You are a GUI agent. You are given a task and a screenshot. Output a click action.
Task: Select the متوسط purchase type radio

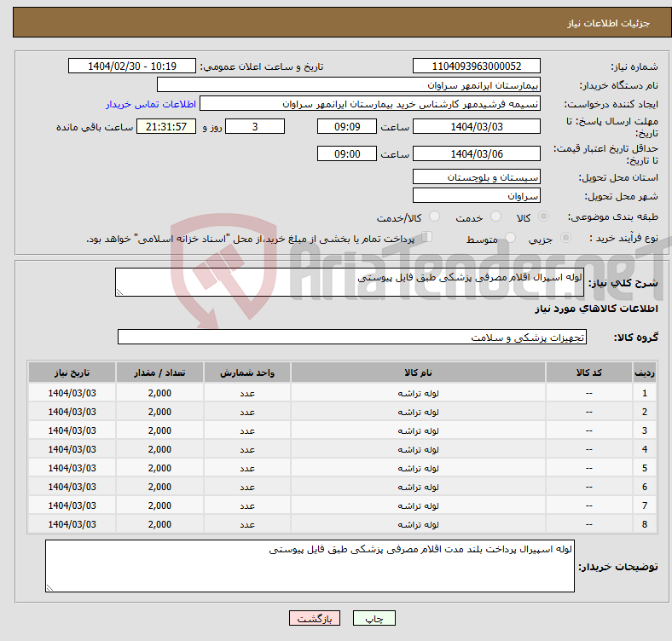point(510,237)
